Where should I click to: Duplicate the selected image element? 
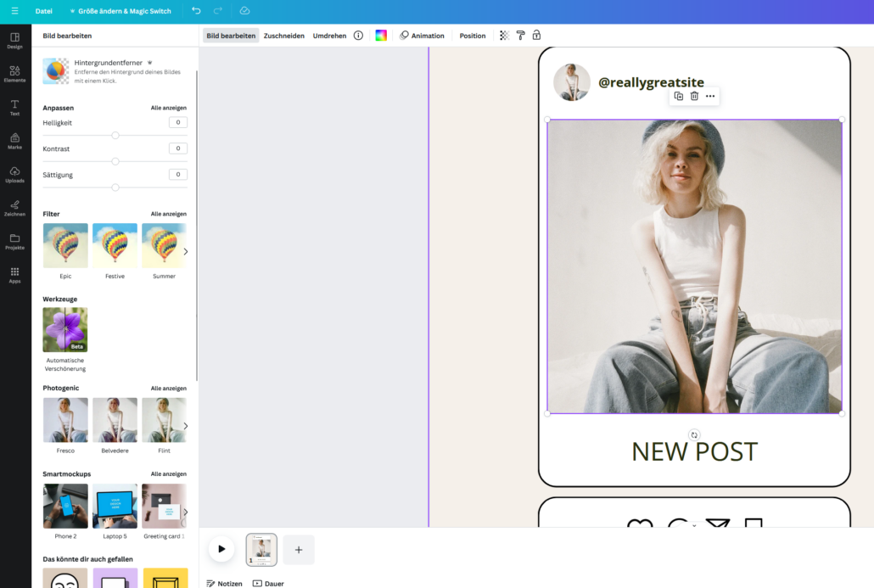(678, 97)
